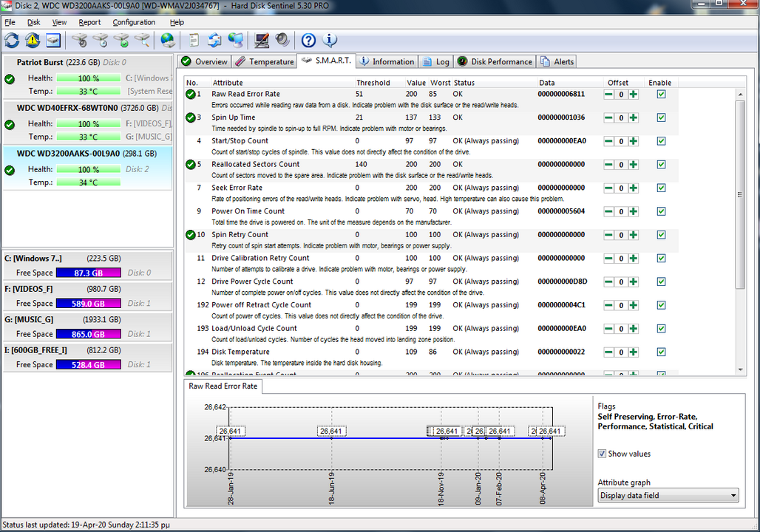The width and height of the screenshot is (760, 532).
Task: Click green status icon on Spin Up Time row
Action: (x=191, y=117)
